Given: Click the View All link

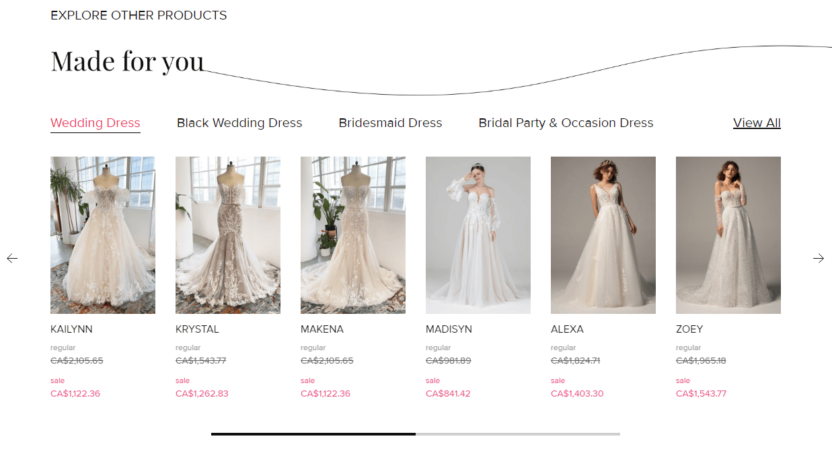Looking at the screenshot, I should coord(757,123).
